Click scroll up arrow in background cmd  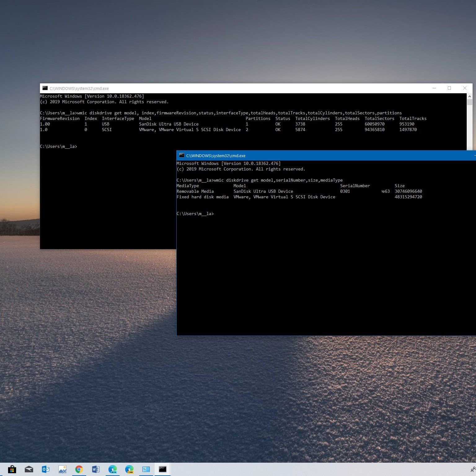[469, 96]
